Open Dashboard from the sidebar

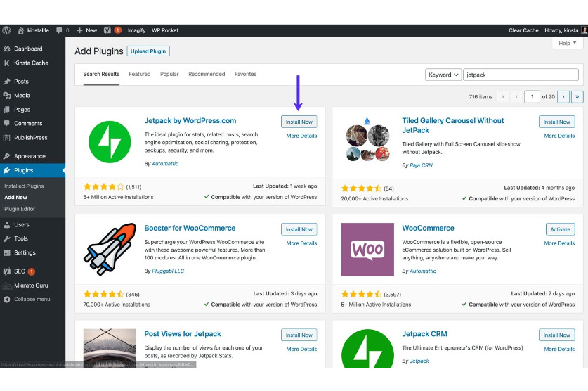pos(28,49)
